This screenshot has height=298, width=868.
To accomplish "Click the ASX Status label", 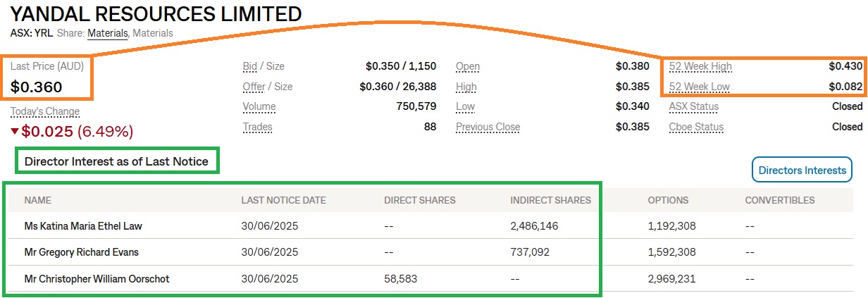I will click(x=693, y=107).
